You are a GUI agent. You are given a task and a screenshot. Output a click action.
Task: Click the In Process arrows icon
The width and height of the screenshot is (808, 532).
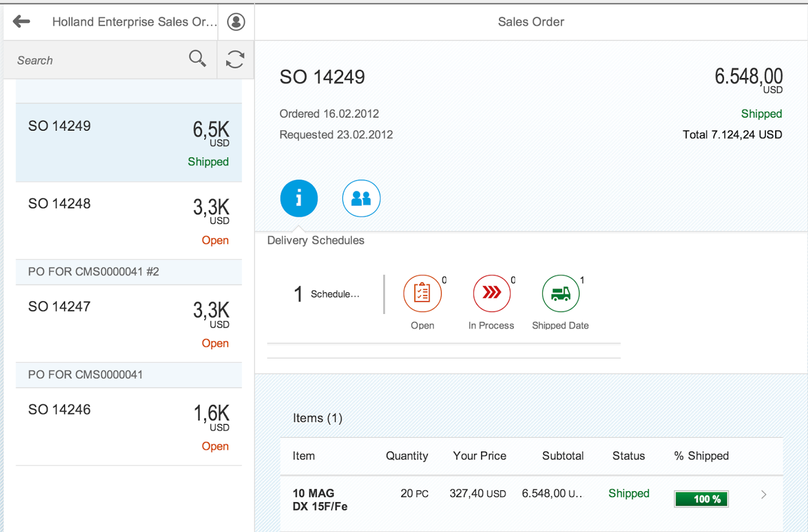pos(492,293)
